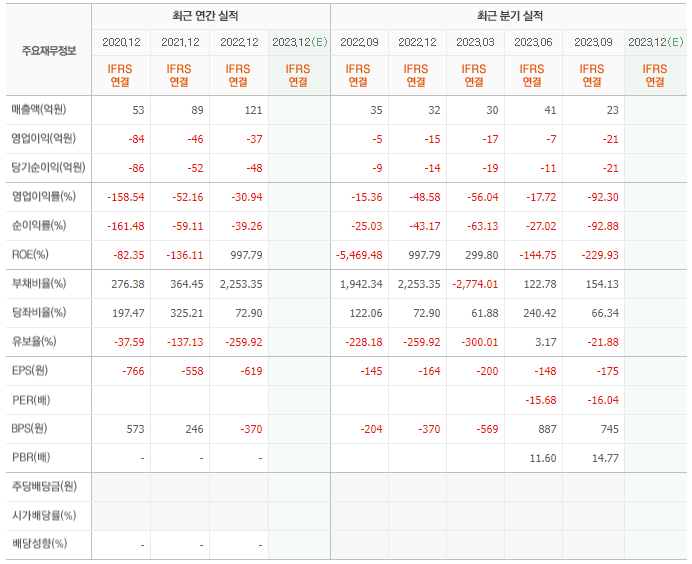The height and width of the screenshot is (564, 692).
Task: Select operating profit value -84
Action: click(x=136, y=139)
